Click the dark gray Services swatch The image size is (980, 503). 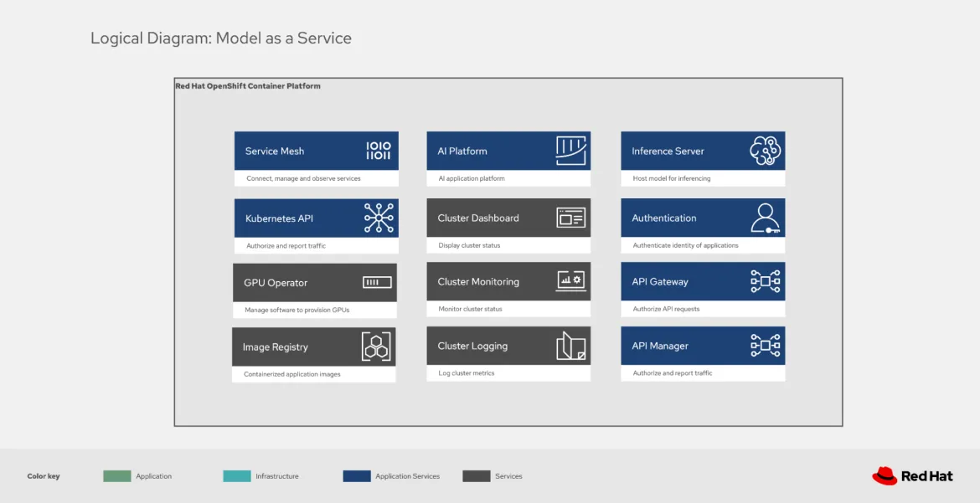click(477, 476)
